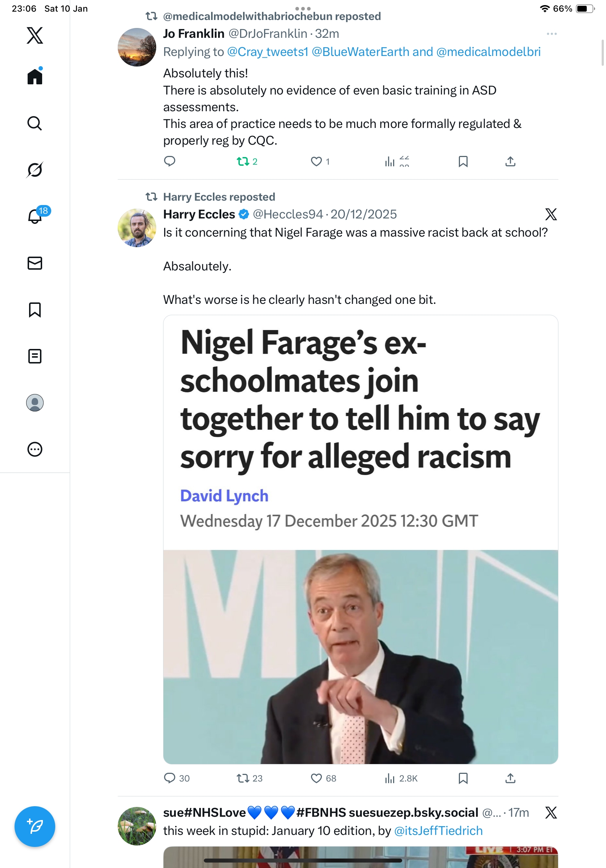
Task: Open the More circle menu in sidebar
Action: pos(35,450)
